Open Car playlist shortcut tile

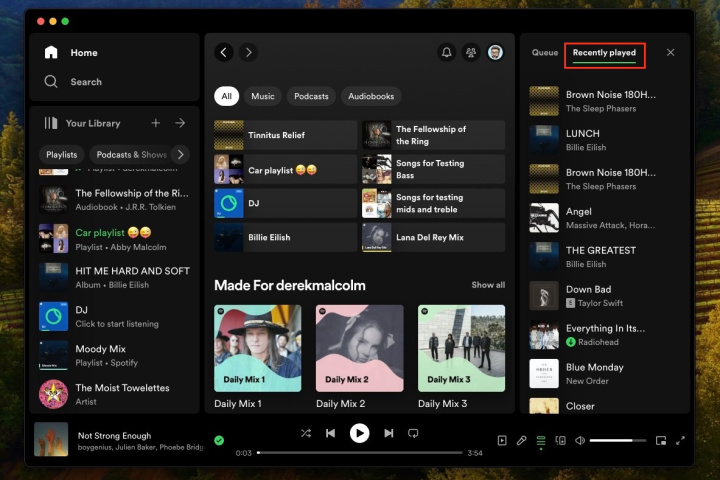(x=285, y=169)
